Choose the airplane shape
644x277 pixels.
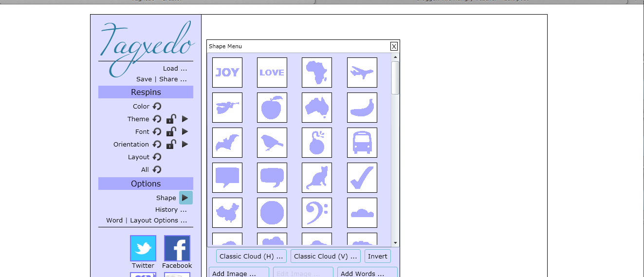pyautogui.click(x=362, y=73)
